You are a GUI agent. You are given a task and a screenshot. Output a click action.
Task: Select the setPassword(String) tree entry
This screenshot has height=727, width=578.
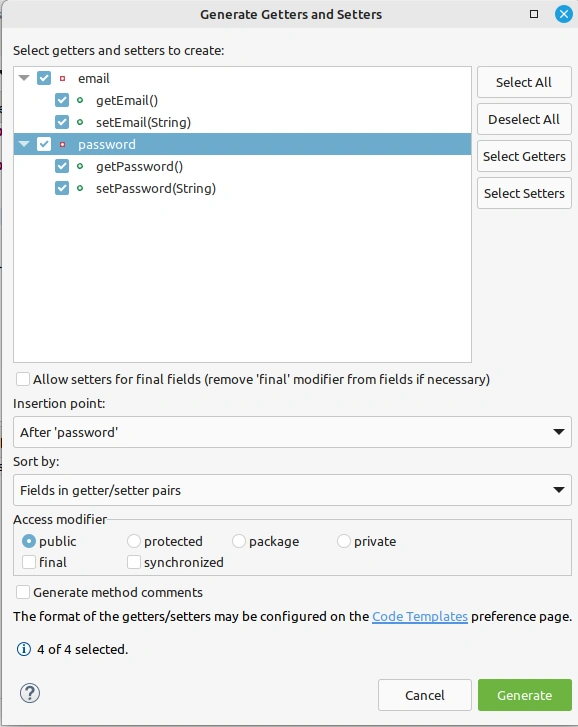(156, 189)
